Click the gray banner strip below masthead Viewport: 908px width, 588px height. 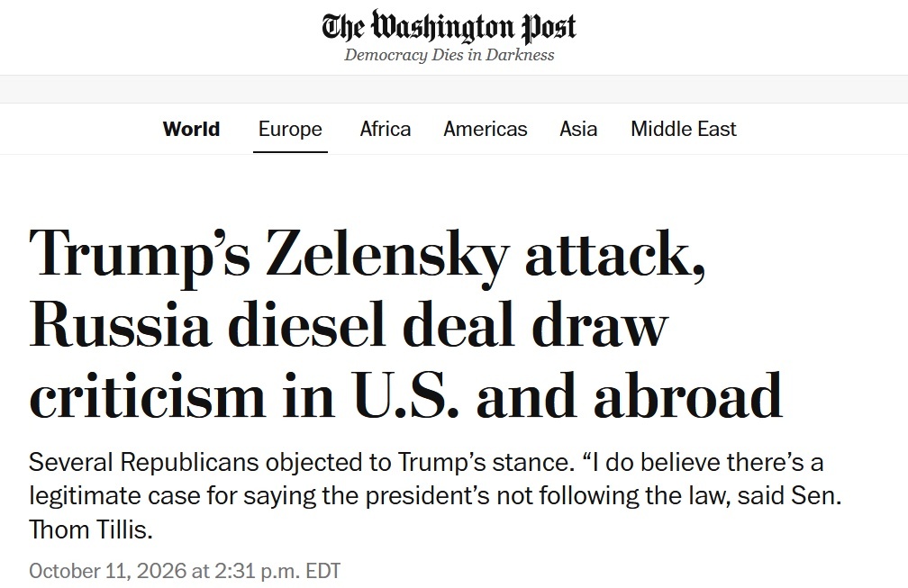(454, 89)
